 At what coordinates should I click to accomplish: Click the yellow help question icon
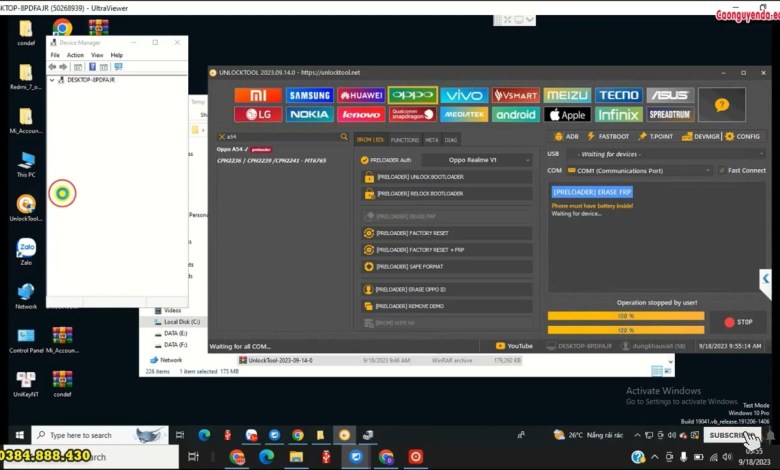(722, 104)
